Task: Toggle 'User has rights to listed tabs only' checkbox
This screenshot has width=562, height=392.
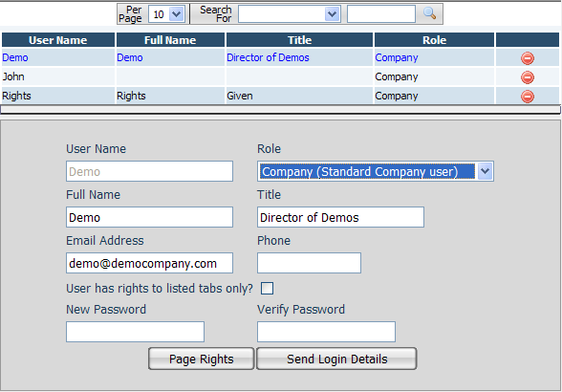Action: pos(267,289)
